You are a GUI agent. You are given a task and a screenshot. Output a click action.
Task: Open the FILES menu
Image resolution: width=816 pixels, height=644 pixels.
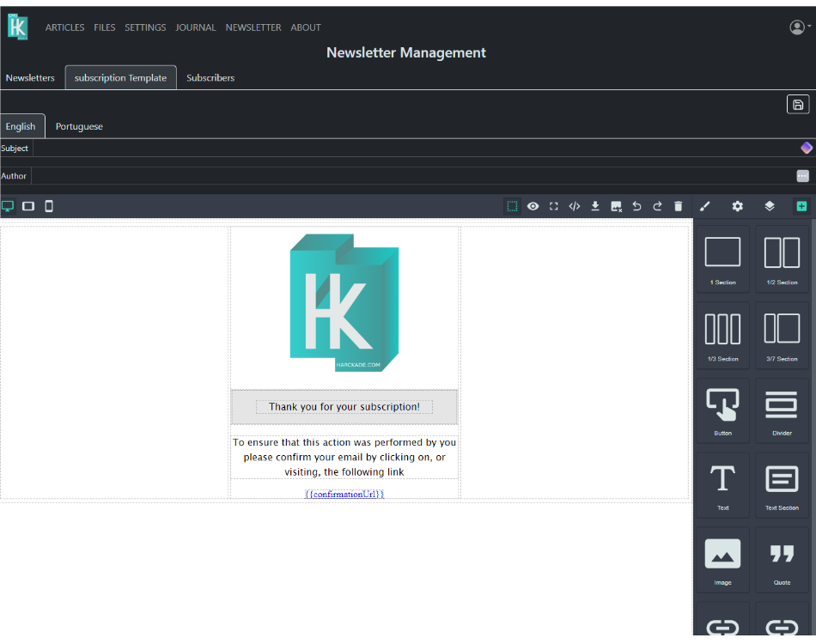[105, 27]
